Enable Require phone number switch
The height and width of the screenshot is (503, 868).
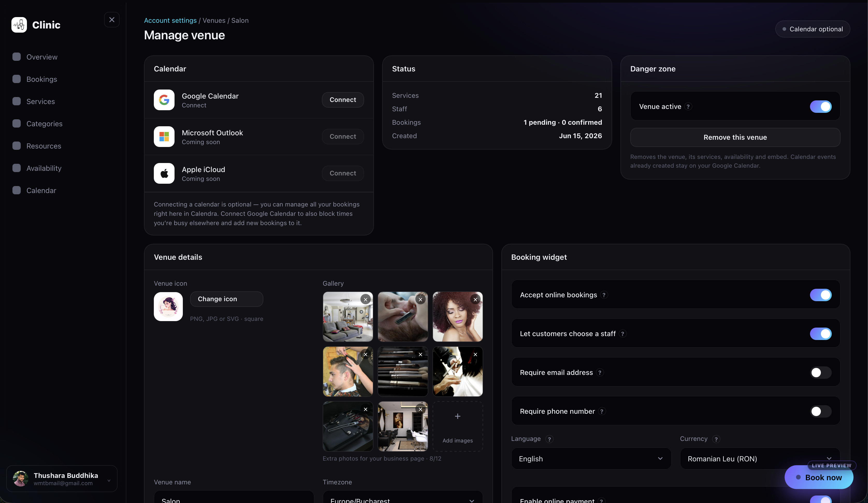[820, 411]
